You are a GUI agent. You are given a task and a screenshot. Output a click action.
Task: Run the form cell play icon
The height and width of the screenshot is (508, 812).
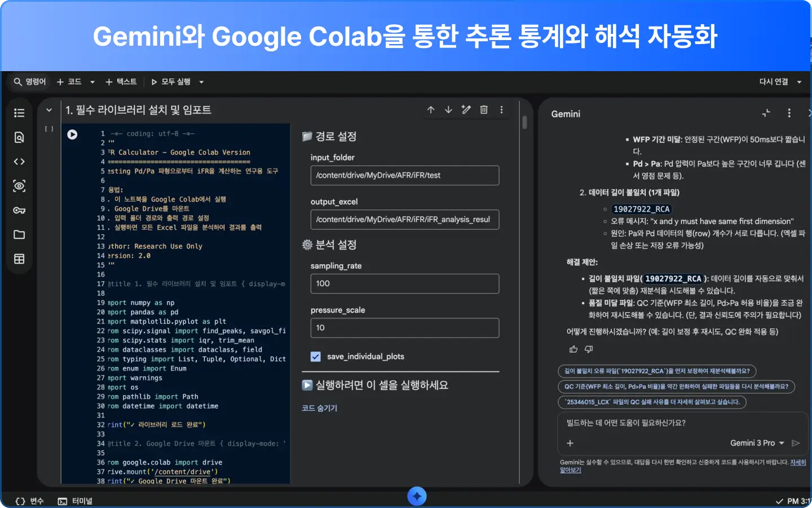tap(307, 385)
